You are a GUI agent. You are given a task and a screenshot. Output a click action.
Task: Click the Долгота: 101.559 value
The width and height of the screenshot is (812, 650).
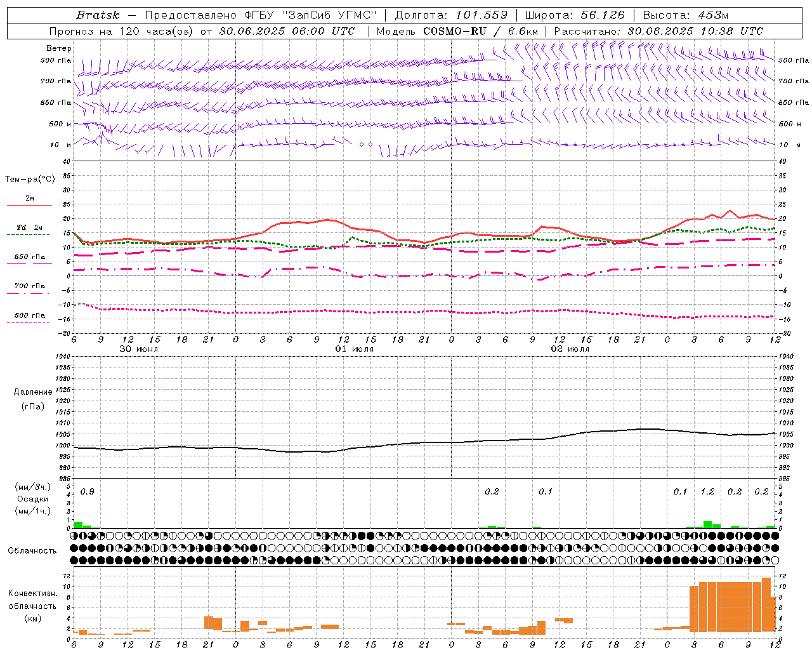click(451, 15)
